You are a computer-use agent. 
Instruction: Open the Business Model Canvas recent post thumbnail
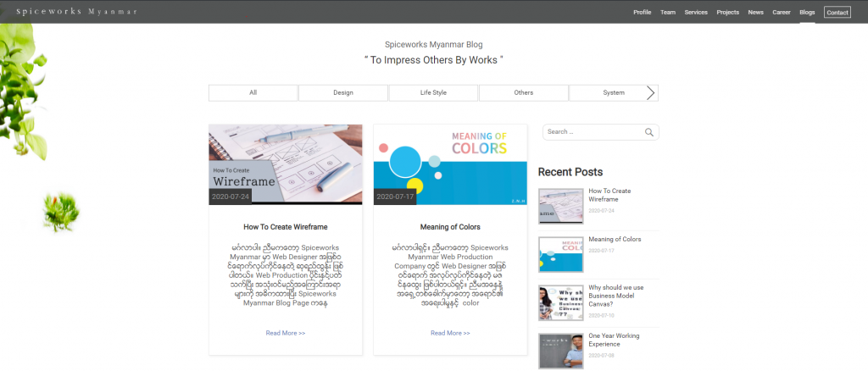point(560,302)
